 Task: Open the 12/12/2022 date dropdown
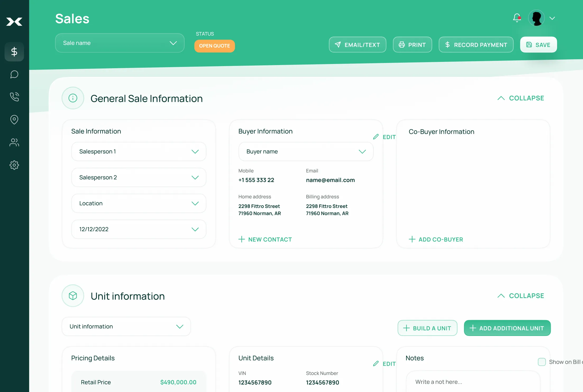[139, 229]
